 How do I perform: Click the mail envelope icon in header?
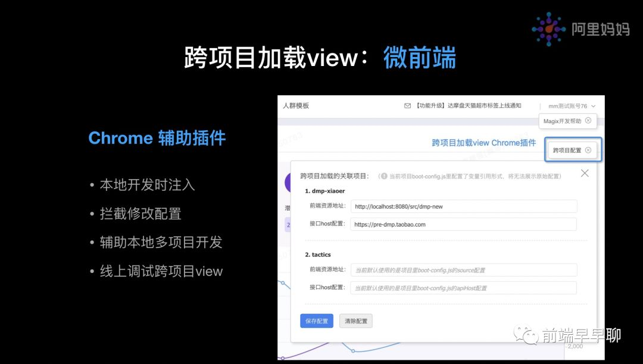click(x=407, y=106)
